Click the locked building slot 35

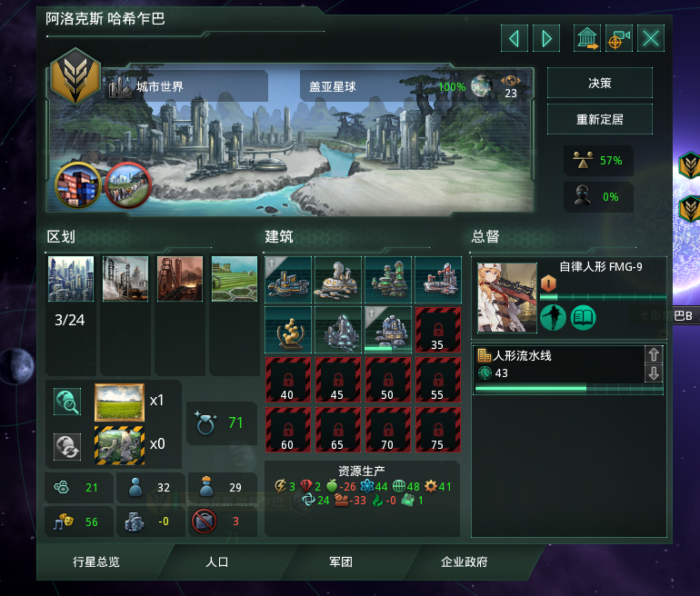438,330
